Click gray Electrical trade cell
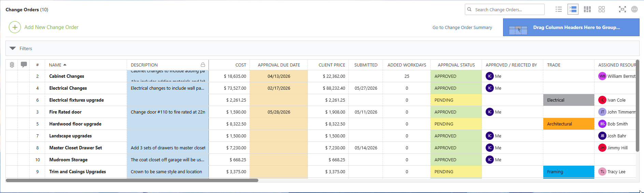644x193 pixels. pyautogui.click(x=569, y=100)
